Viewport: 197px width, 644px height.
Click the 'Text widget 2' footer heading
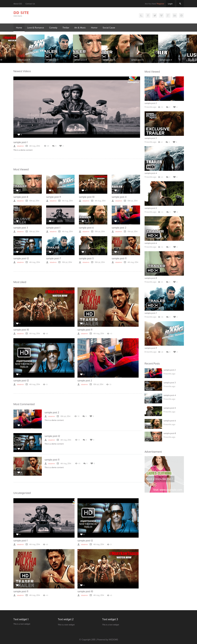(66, 619)
